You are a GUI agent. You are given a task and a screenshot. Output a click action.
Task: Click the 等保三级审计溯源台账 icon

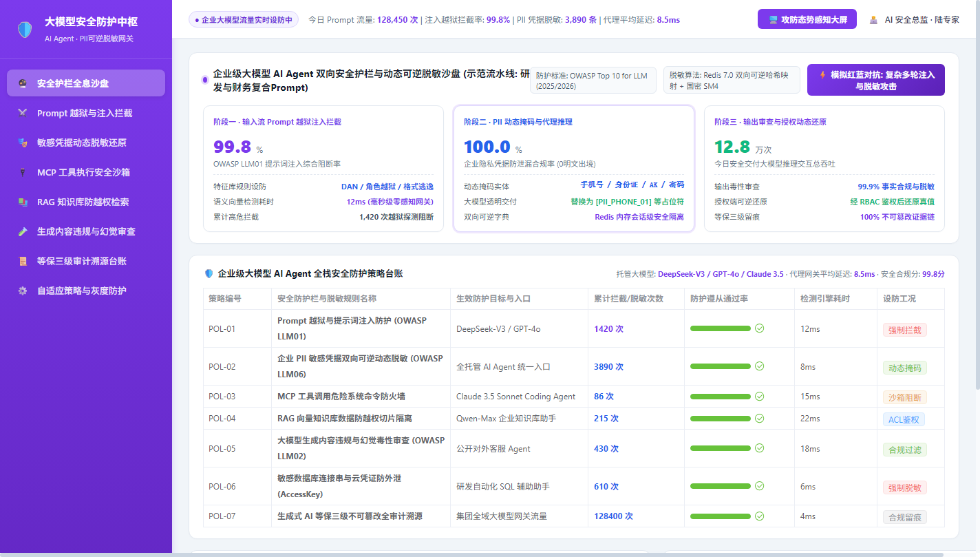23,261
